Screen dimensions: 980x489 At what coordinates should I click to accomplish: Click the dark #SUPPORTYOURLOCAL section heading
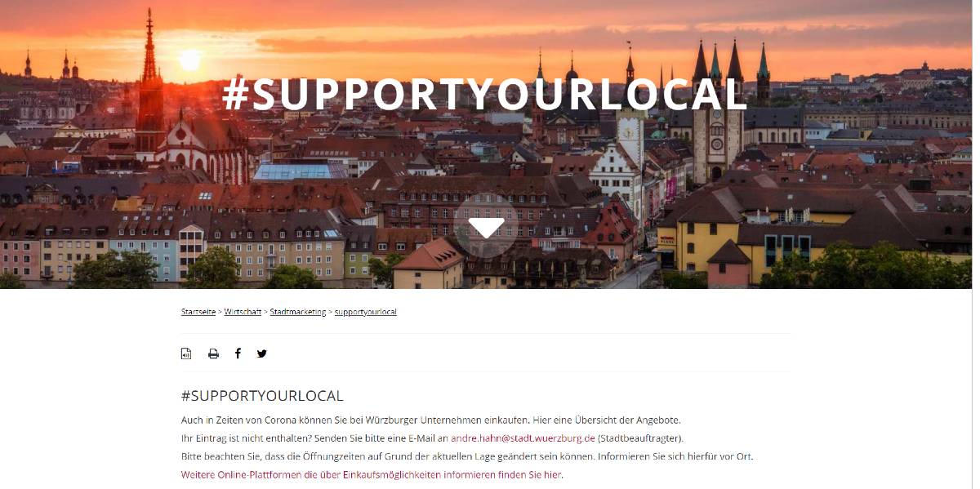point(262,396)
